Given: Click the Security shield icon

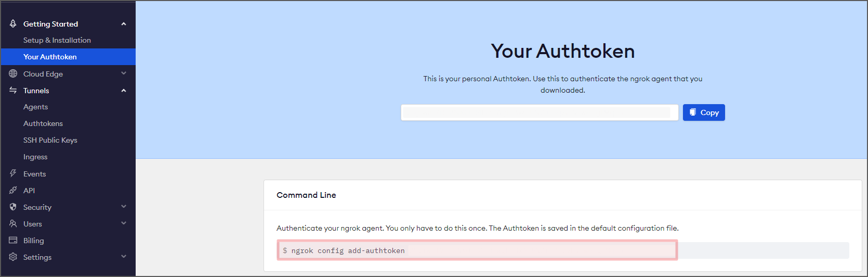Looking at the screenshot, I should (x=13, y=207).
